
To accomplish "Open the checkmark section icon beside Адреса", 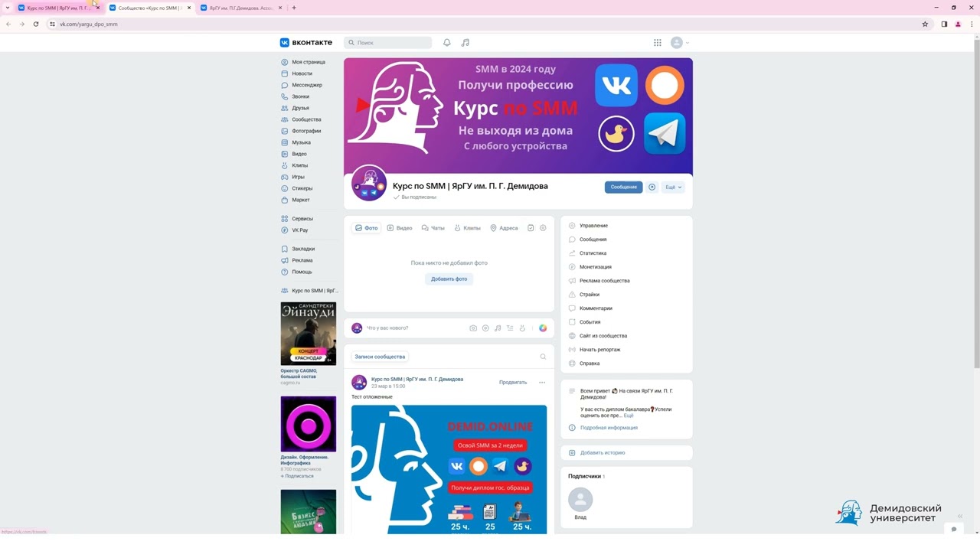I will pyautogui.click(x=531, y=228).
